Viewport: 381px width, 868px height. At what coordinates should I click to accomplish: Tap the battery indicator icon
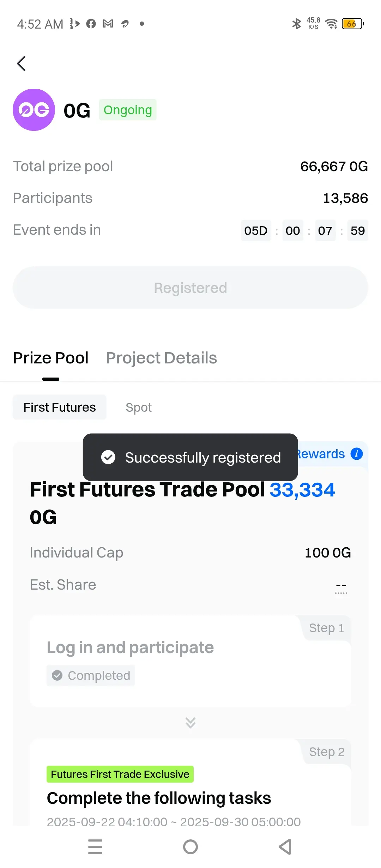point(353,24)
